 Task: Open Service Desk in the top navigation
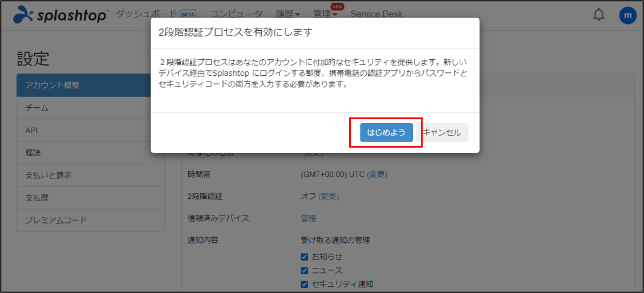pyautogui.click(x=376, y=14)
